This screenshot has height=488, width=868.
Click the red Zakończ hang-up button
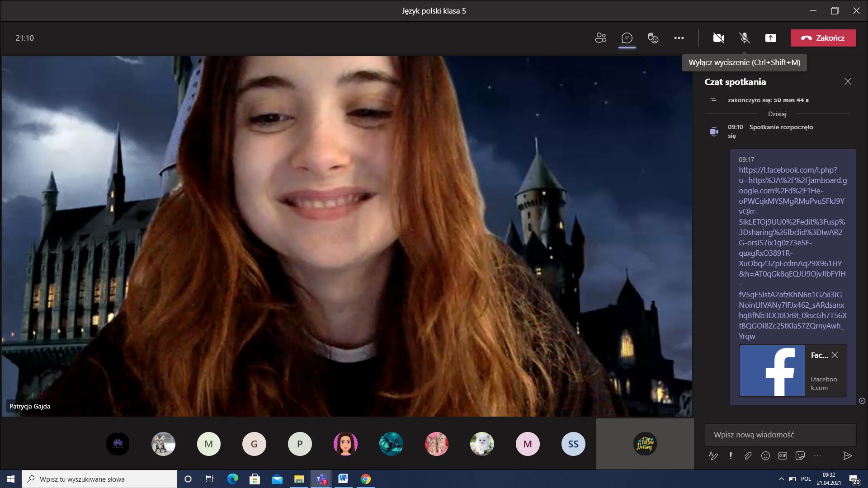click(x=823, y=38)
